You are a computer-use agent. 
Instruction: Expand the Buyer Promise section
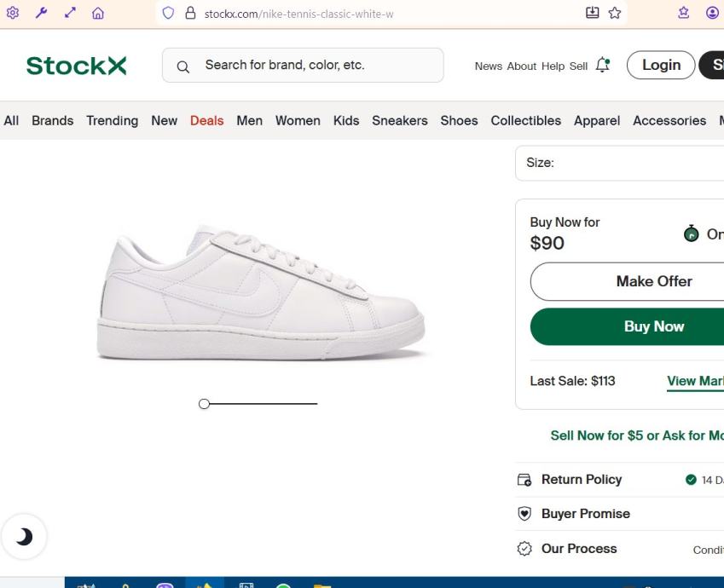585,514
